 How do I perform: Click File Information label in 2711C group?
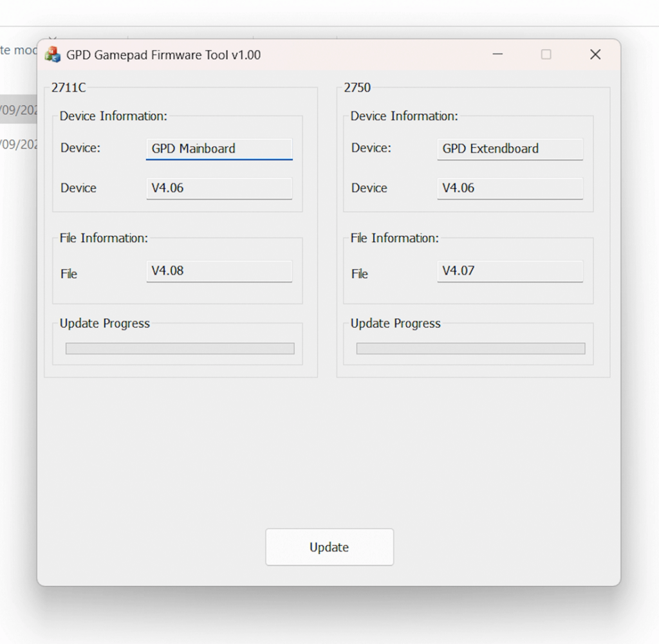104,238
